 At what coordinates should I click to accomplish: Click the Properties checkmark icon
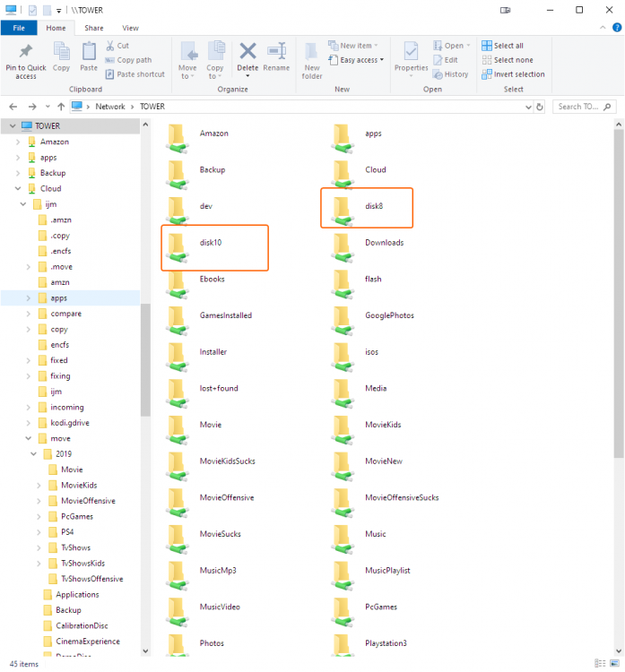(x=411, y=51)
